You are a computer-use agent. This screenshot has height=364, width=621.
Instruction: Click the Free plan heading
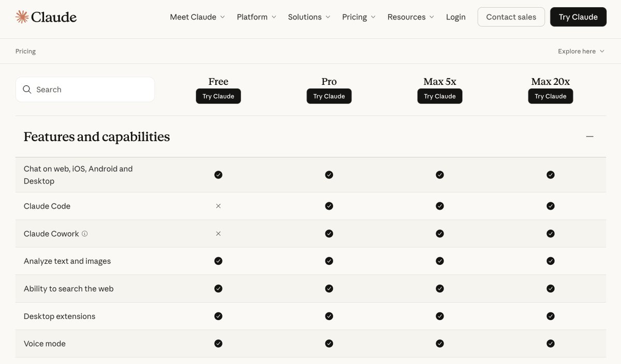218,81
